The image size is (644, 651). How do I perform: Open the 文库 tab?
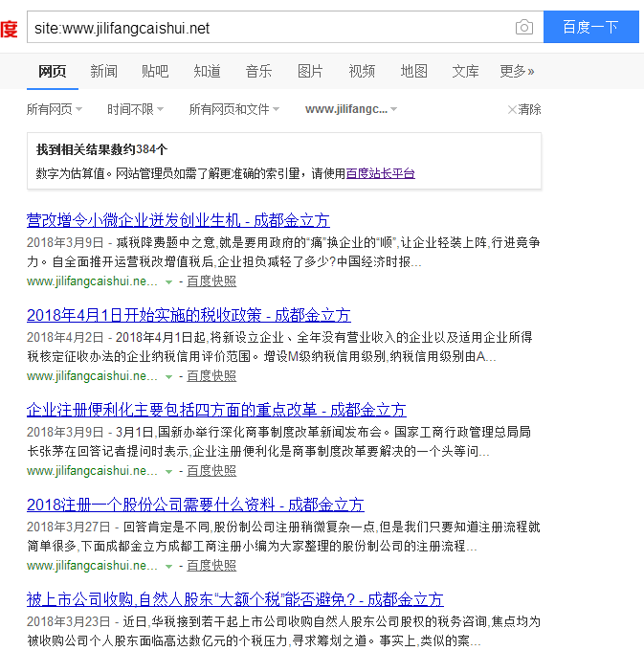[x=465, y=71]
